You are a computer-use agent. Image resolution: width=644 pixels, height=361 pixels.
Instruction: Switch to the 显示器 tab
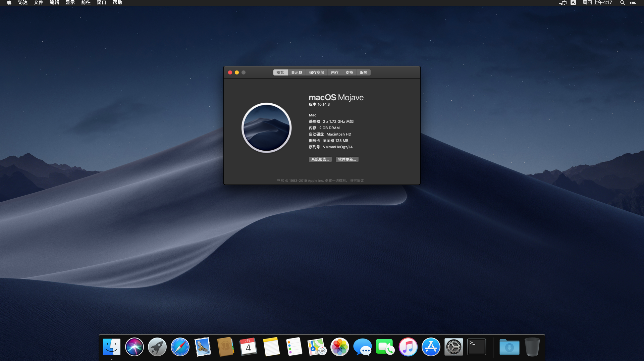click(x=297, y=72)
